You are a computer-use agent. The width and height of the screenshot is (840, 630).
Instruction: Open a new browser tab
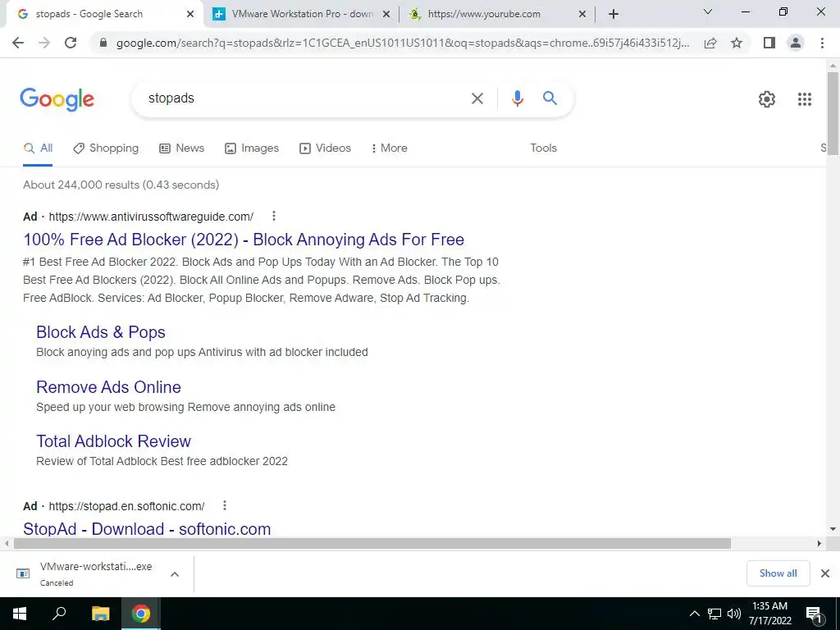(614, 14)
